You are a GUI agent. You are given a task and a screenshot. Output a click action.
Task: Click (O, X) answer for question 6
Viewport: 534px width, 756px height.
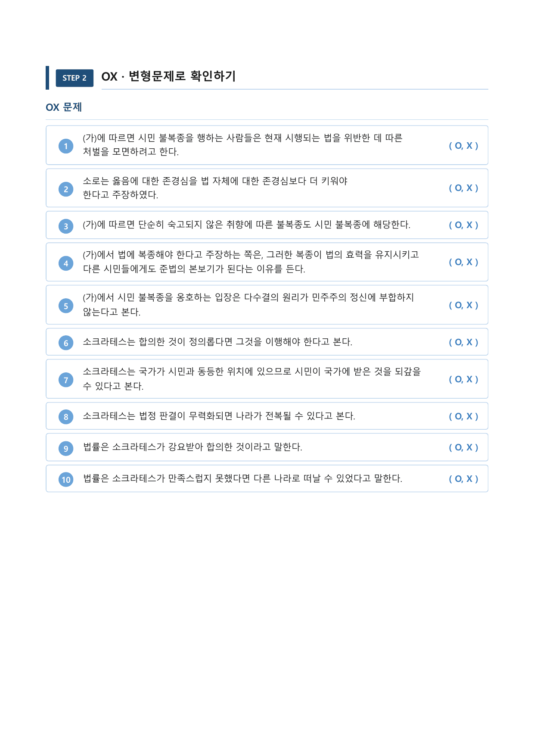(463, 342)
